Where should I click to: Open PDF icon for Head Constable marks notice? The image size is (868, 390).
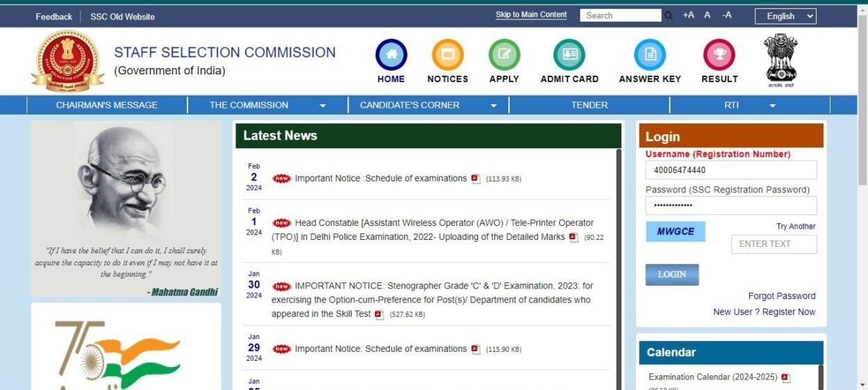pyautogui.click(x=574, y=237)
